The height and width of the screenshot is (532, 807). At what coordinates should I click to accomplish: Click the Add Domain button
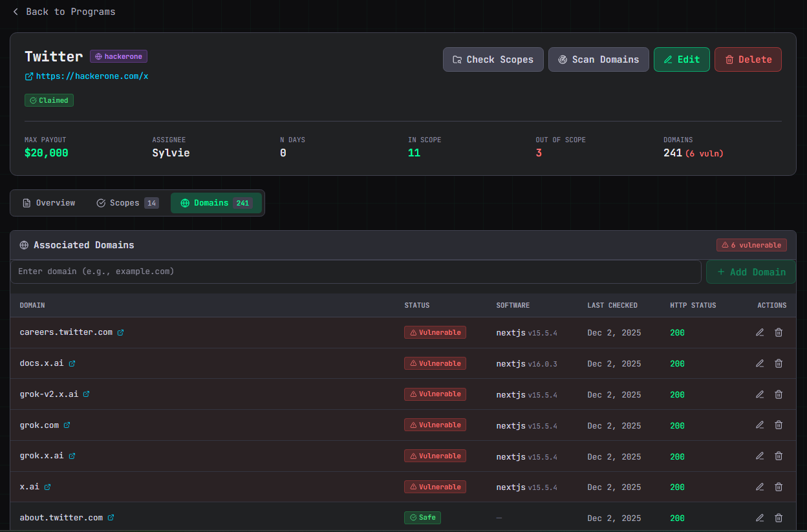pyautogui.click(x=751, y=272)
